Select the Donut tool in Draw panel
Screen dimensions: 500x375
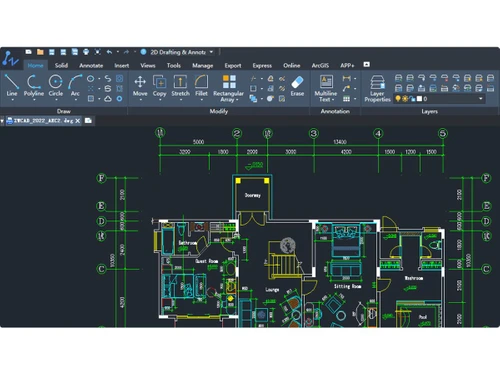tap(119, 99)
